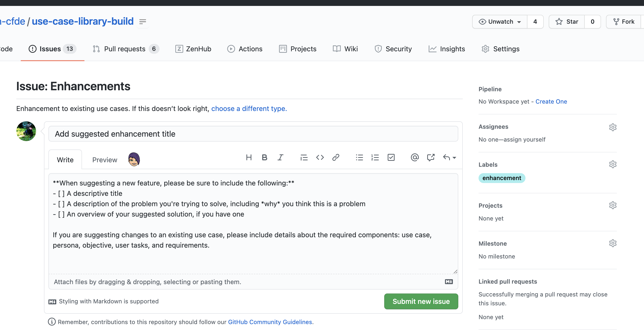Insert a bulleted list
Viewport: 644px width, 330px height.
[x=359, y=158]
